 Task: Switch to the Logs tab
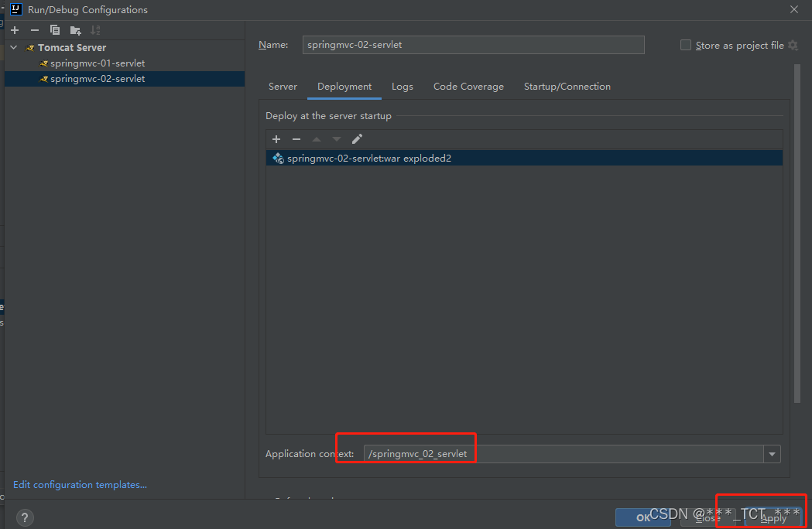pos(403,87)
